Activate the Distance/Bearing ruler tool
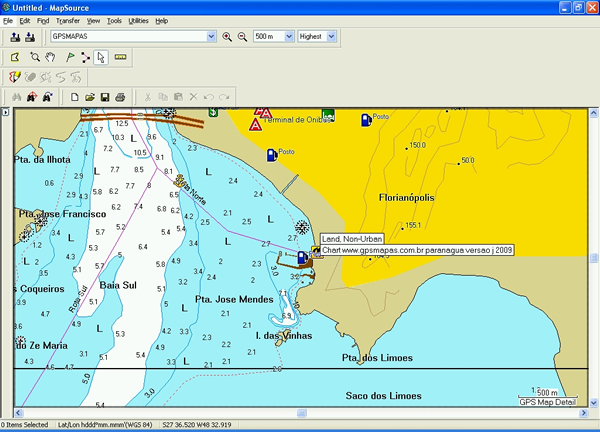This screenshot has height=432, width=600. coord(121,58)
